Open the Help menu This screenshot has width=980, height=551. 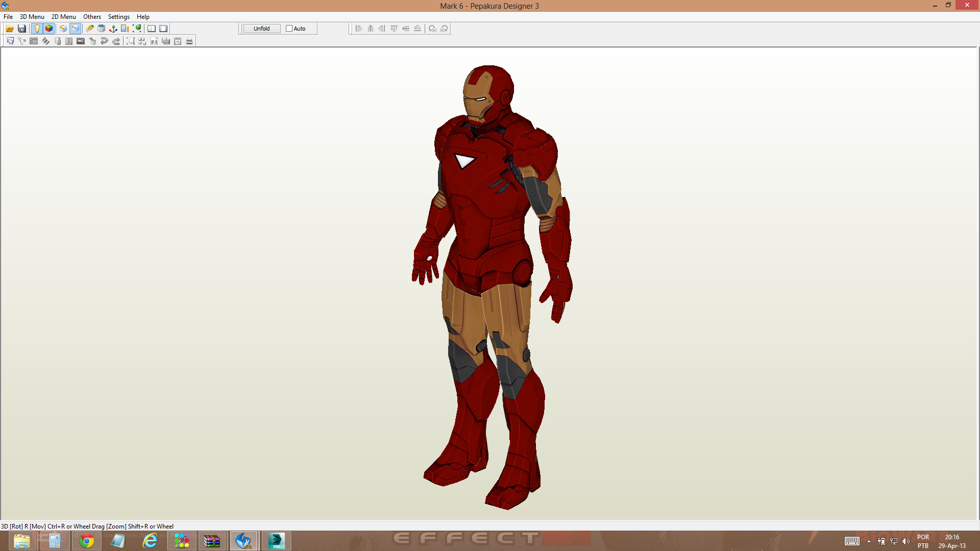click(x=143, y=17)
